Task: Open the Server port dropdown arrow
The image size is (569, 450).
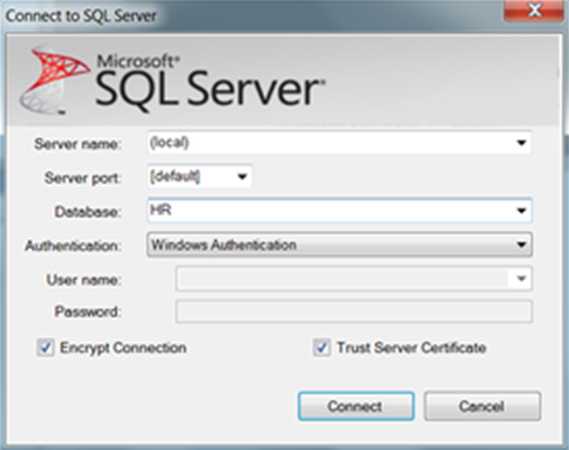Action: click(x=242, y=177)
